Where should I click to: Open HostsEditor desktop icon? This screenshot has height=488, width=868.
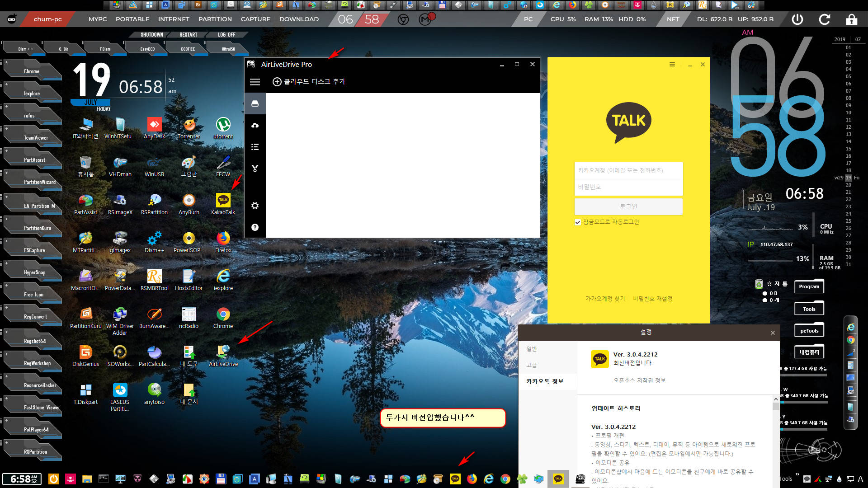(x=189, y=280)
